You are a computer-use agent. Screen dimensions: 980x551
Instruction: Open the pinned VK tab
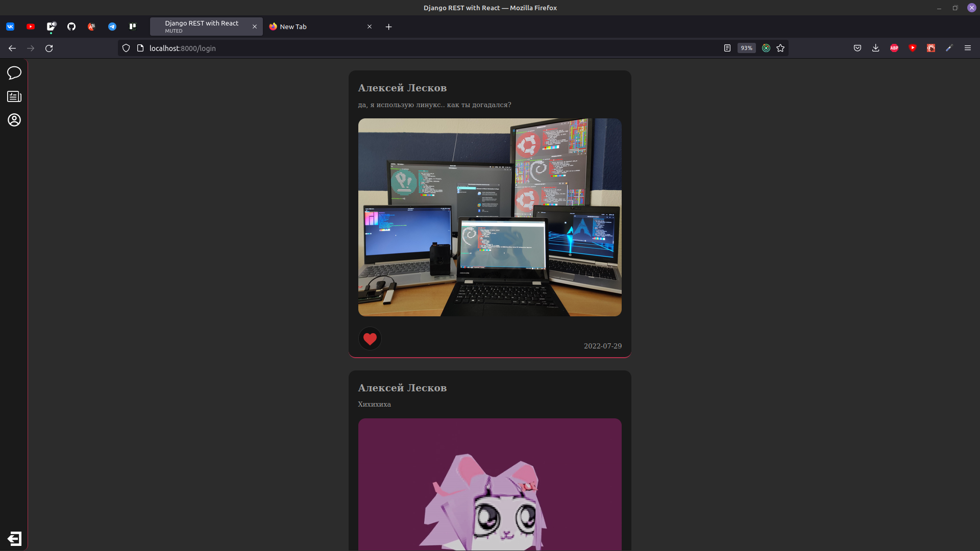10,27
